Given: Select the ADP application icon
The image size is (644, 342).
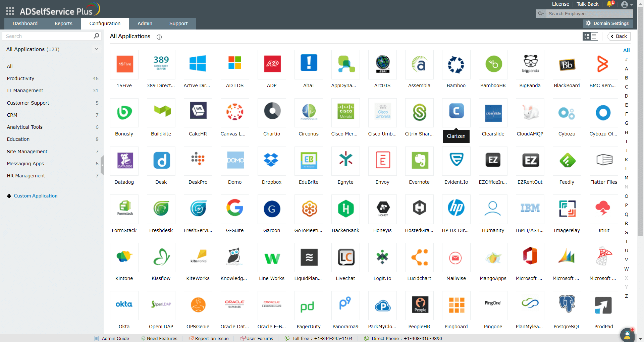Looking at the screenshot, I should pyautogui.click(x=272, y=64).
